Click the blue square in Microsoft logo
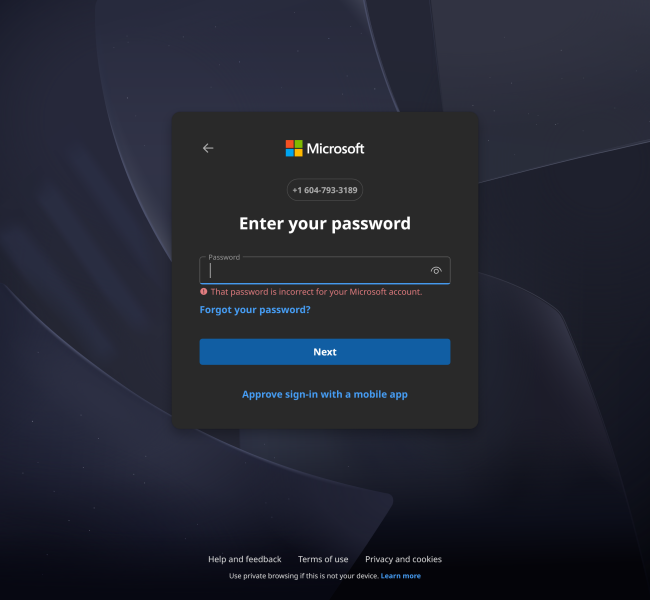Image resolution: width=650 pixels, height=600 pixels. tap(290, 153)
